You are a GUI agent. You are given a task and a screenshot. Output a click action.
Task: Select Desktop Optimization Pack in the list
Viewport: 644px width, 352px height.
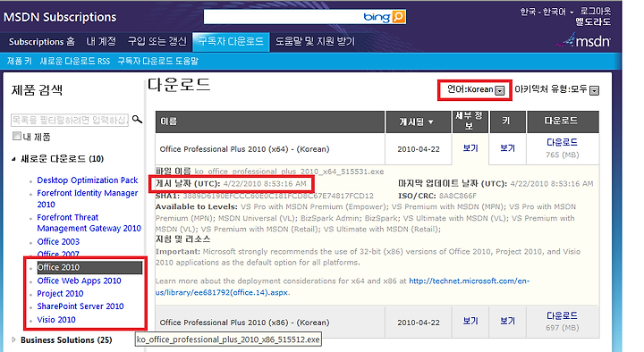click(88, 180)
